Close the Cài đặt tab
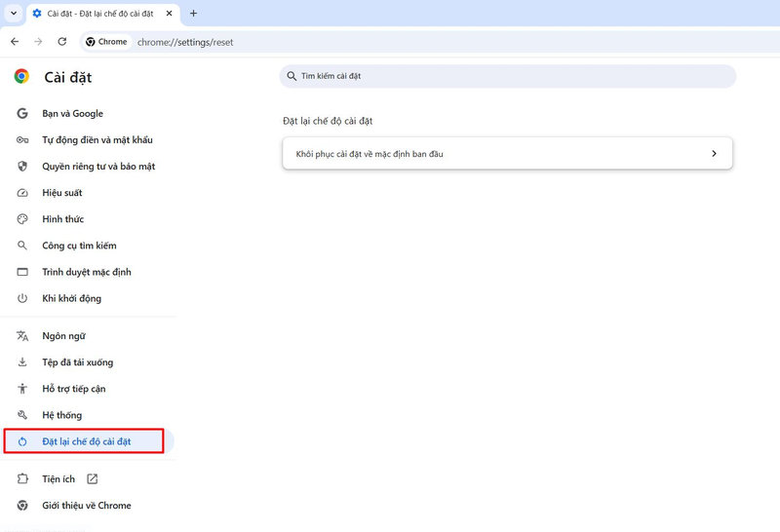780x532 pixels. [x=169, y=14]
